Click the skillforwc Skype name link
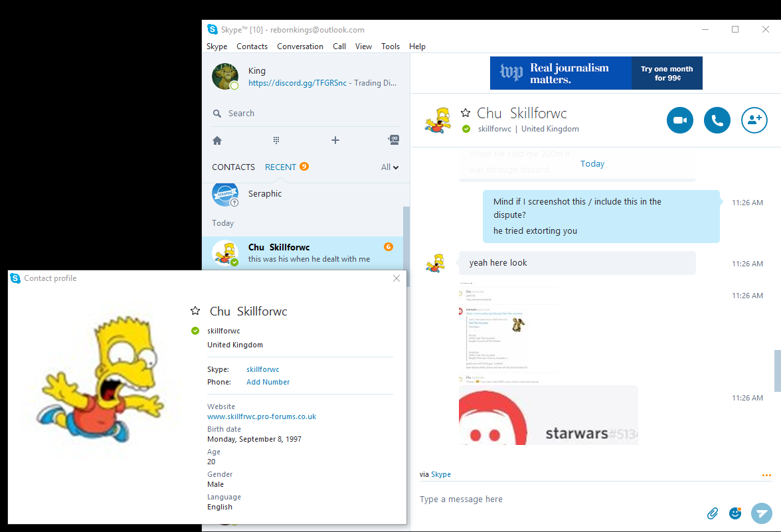 (x=262, y=369)
